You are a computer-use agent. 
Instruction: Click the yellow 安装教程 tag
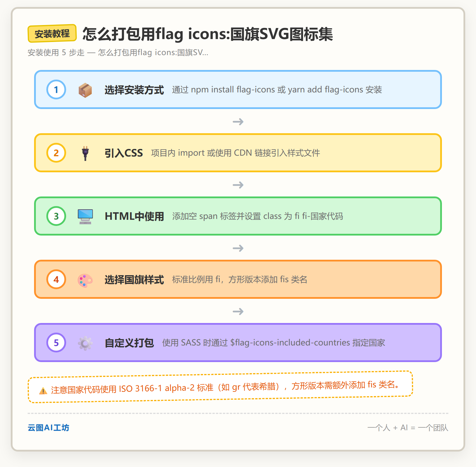pos(52,34)
